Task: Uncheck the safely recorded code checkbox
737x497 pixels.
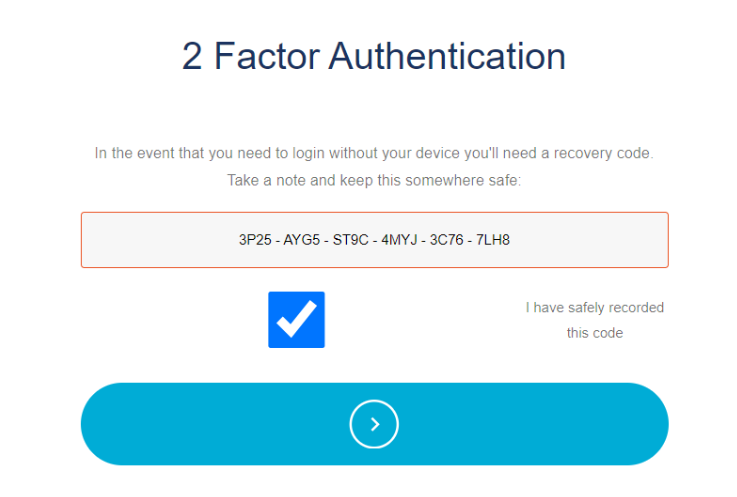Action: [296, 320]
